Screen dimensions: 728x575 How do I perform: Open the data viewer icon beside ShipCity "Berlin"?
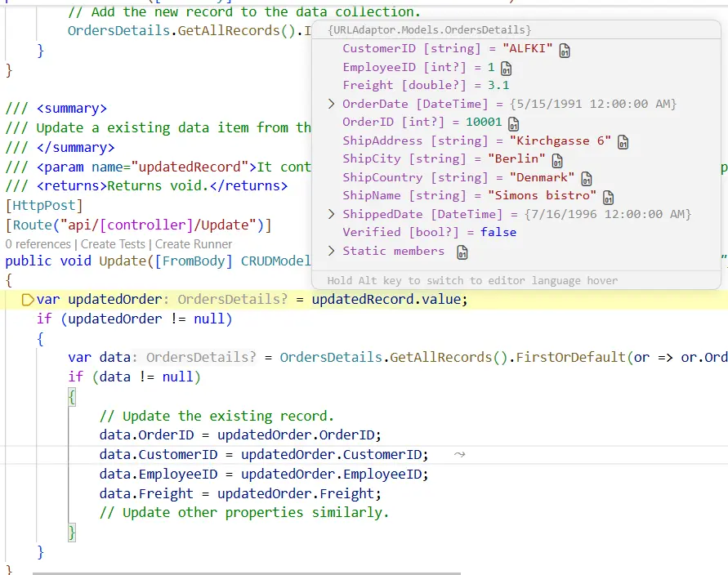tap(556, 161)
